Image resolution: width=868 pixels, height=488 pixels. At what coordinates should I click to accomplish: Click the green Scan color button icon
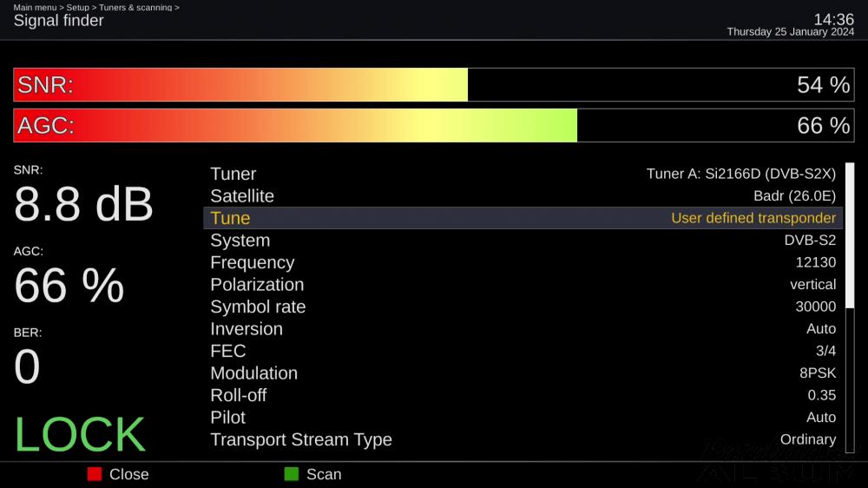coord(291,474)
